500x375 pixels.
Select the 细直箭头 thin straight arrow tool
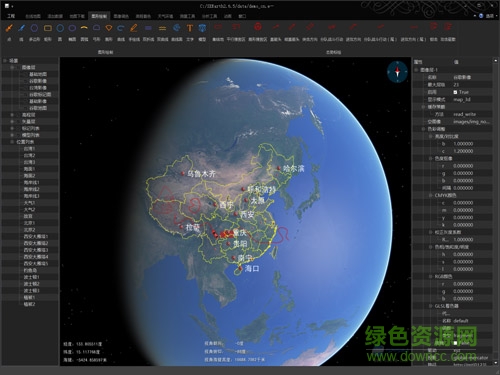click(x=292, y=32)
